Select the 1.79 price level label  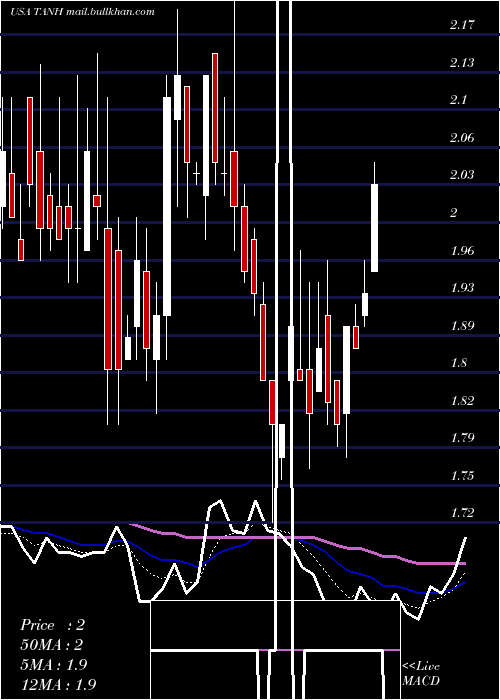pos(461,437)
